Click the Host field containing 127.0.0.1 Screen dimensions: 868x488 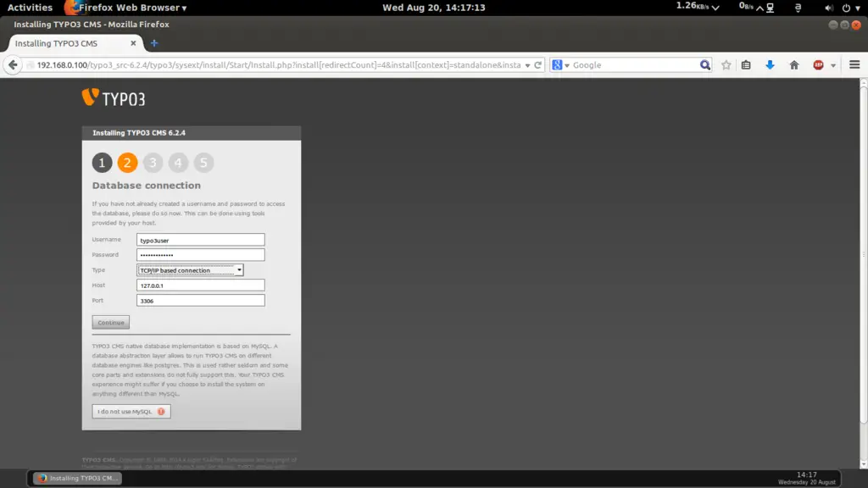[200, 285]
